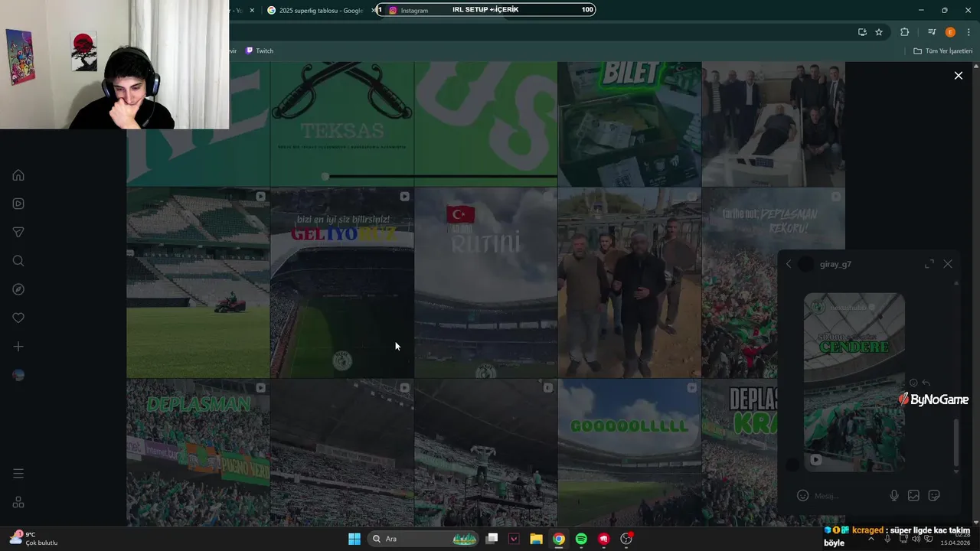Click the microphone voice-message icon
This screenshot has height=551, width=980.
tap(893, 496)
